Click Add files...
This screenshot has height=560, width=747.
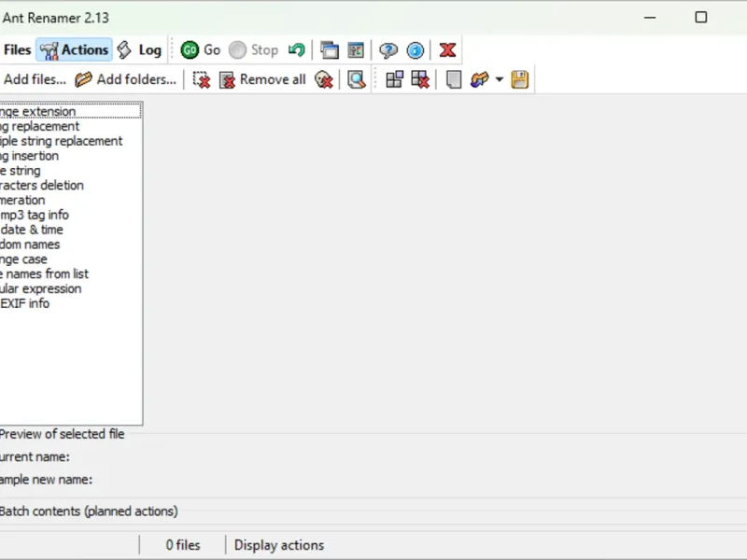click(x=34, y=79)
